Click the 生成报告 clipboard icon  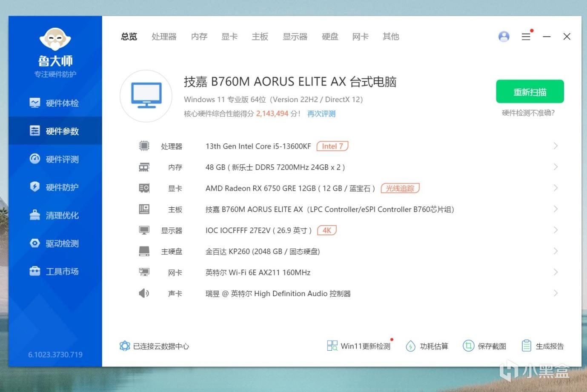[x=527, y=346]
